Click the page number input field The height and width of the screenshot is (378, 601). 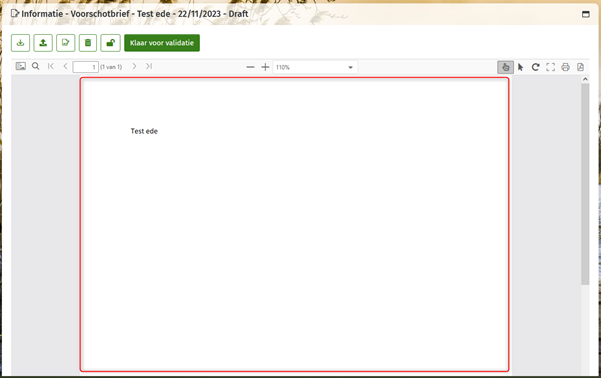point(85,67)
